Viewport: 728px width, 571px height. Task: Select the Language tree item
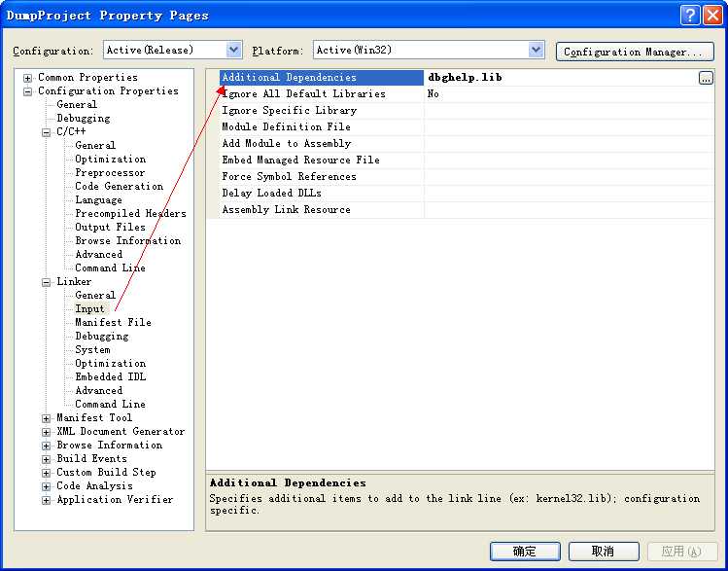pos(99,199)
